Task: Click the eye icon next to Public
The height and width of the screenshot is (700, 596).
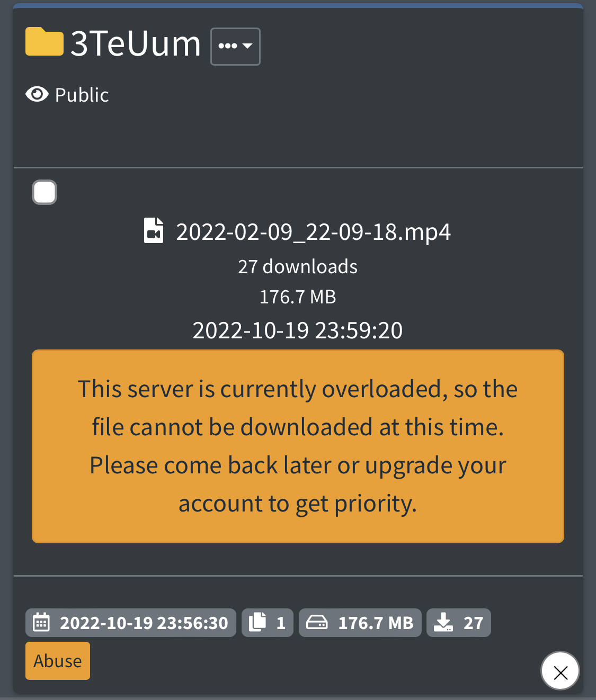Action: click(37, 95)
